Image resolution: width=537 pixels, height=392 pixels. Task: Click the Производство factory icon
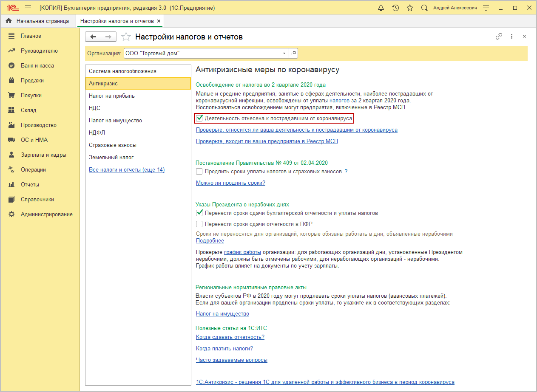click(x=11, y=125)
